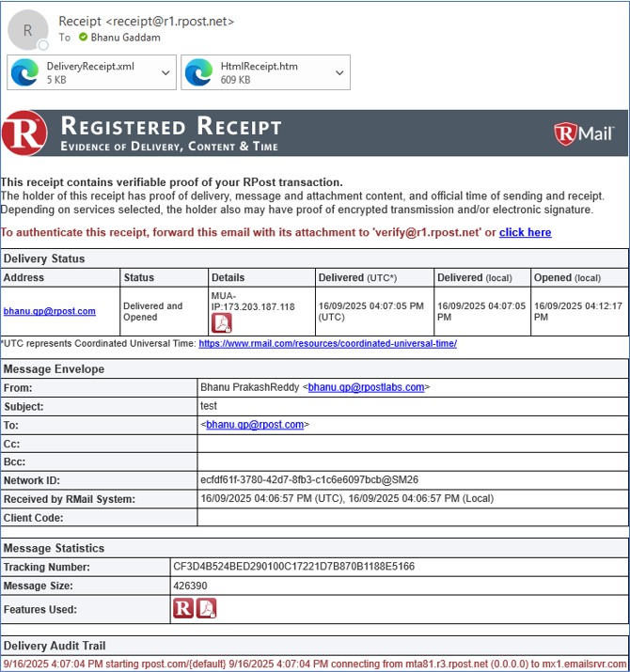Click the PDF icon in Features Used row
This screenshot has width=630, height=672.
point(206,609)
